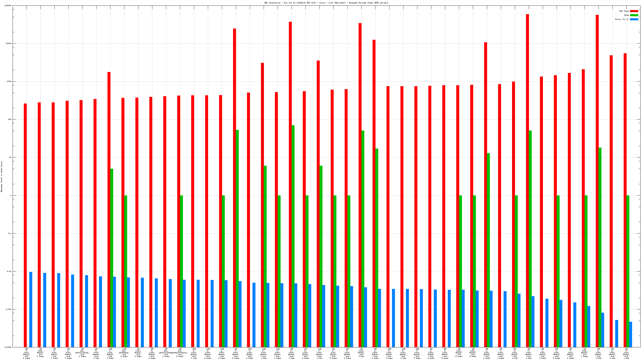Click the leftmost red Not Spam bar
This screenshot has height=362, width=644.
click(25, 225)
